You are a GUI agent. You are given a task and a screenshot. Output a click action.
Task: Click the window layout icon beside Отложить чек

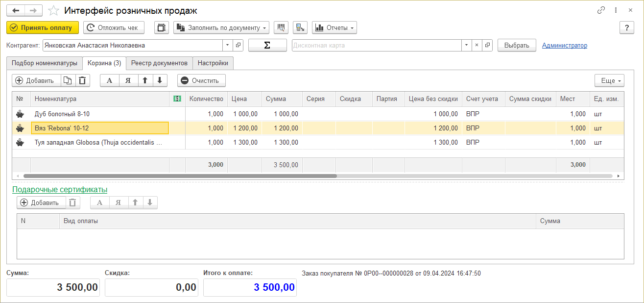pyautogui.click(x=161, y=28)
